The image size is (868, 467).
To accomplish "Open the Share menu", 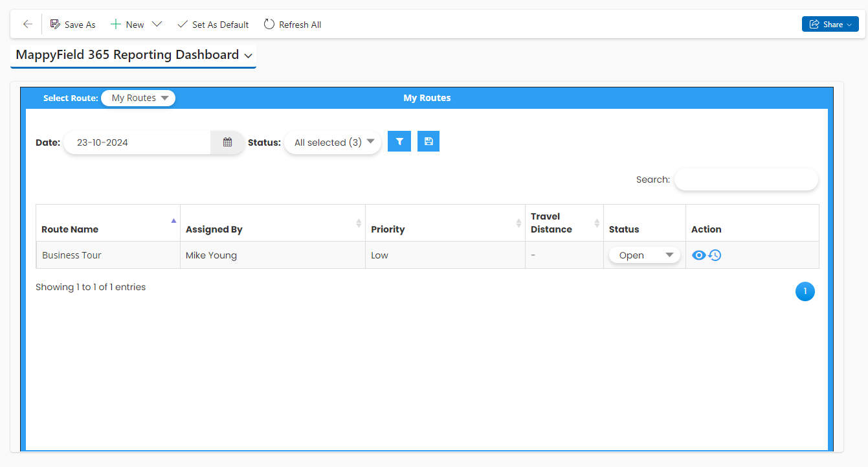I will [830, 25].
